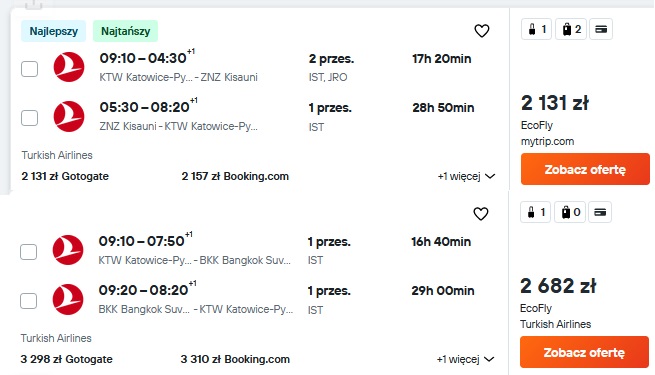Click Zobacz ofertę for 2 131 zł
This screenshot has height=375, width=655.
coord(585,169)
